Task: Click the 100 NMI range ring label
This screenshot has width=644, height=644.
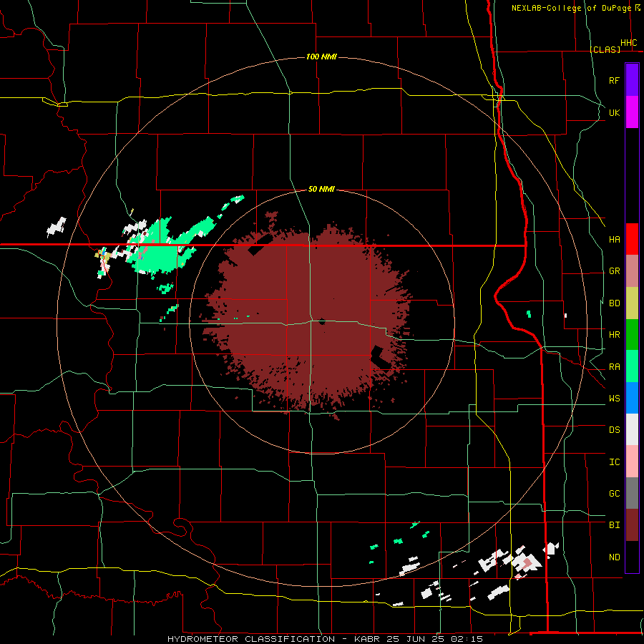Action: coord(321,57)
